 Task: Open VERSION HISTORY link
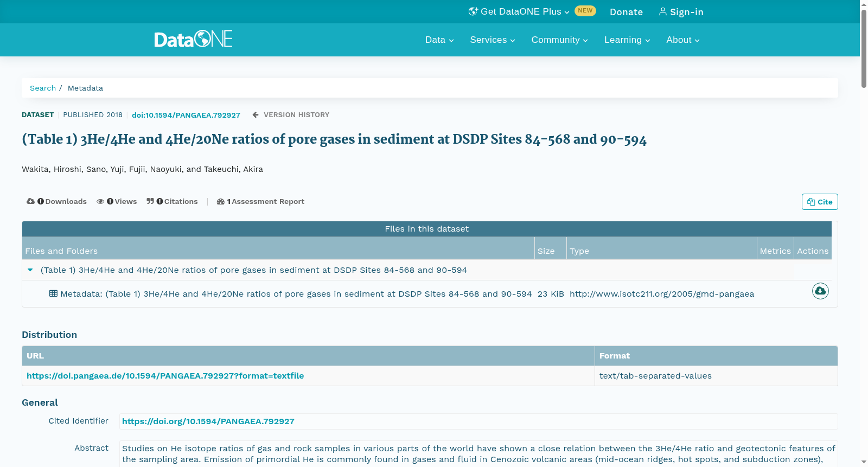[296, 115]
